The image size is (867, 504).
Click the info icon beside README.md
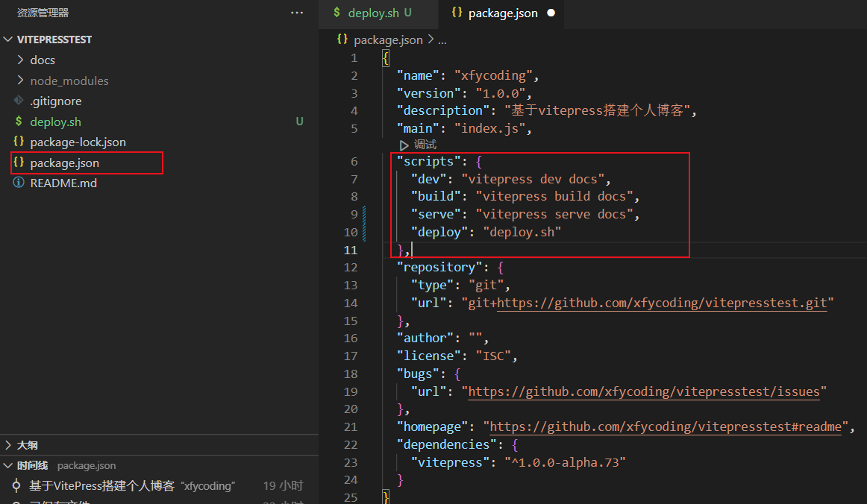tap(19, 183)
